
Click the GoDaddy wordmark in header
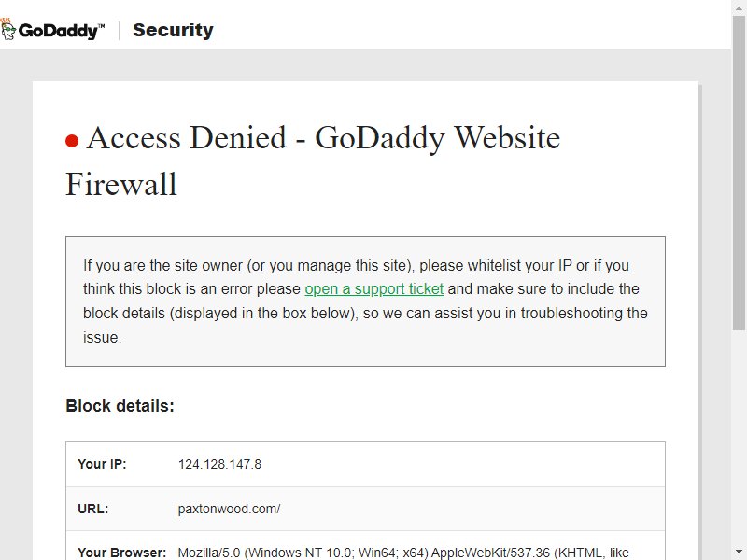tap(61, 31)
